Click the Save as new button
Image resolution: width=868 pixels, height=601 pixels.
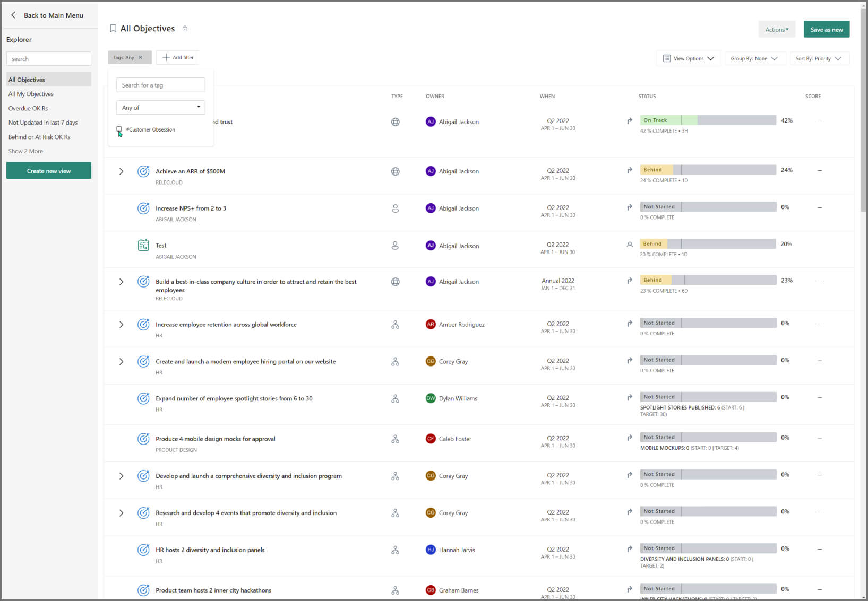[827, 30]
